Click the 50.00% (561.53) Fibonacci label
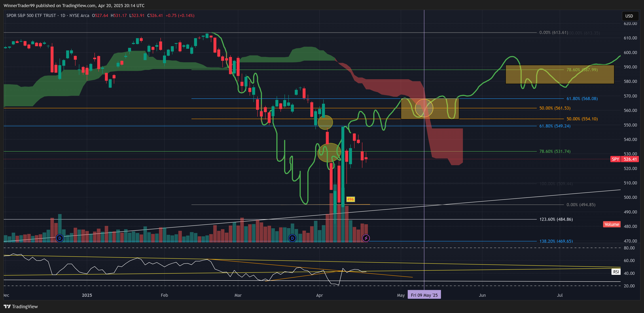 pyautogui.click(x=555, y=108)
